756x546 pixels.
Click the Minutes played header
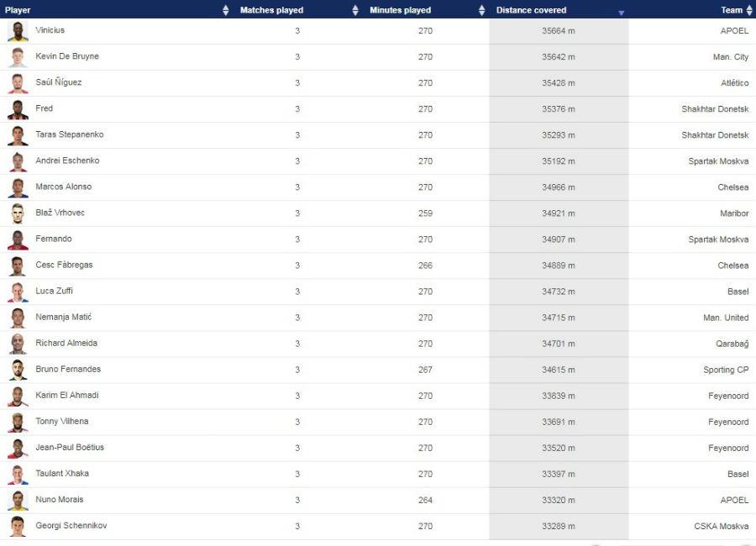click(x=400, y=10)
